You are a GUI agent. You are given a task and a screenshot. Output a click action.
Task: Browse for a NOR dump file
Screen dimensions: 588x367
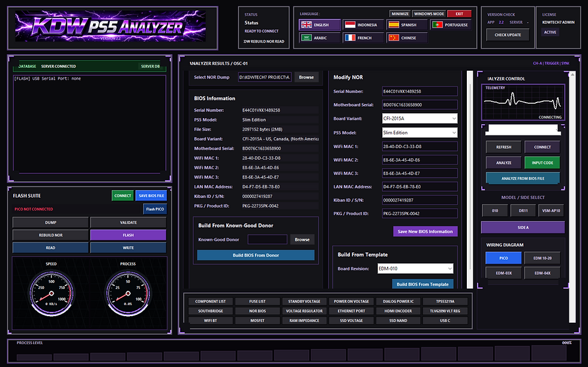point(307,77)
